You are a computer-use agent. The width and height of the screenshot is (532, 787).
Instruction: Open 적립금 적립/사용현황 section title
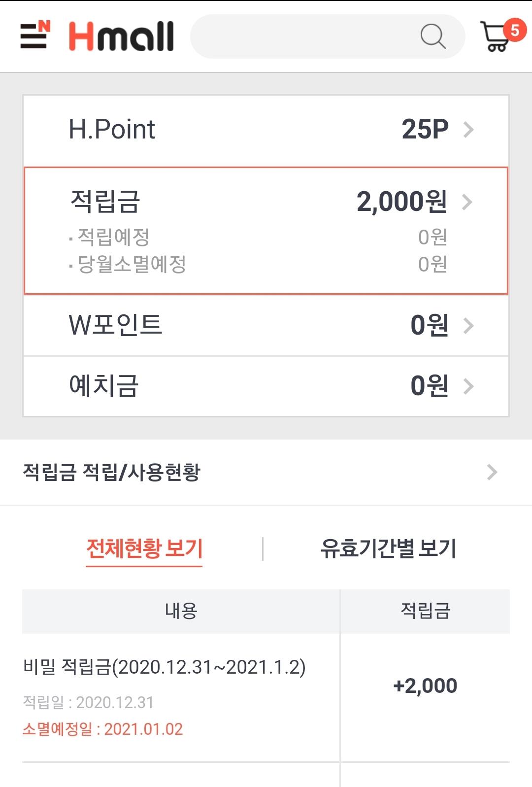[112, 472]
